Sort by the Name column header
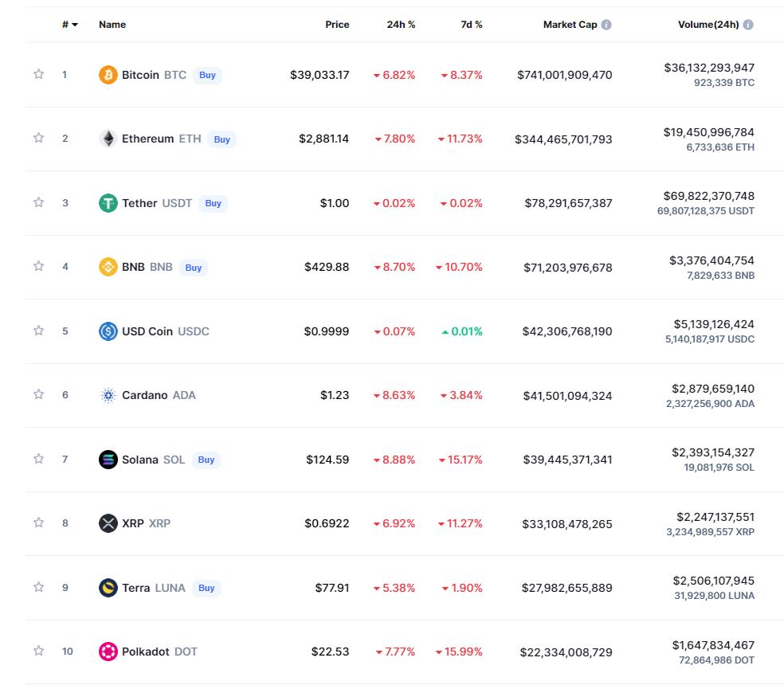 click(112, 25)
